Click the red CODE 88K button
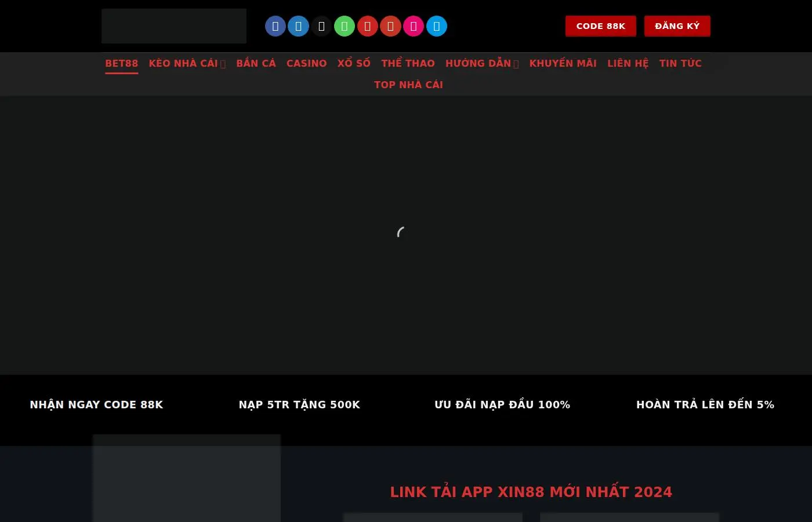812x522 pixels. click(601, 26)
